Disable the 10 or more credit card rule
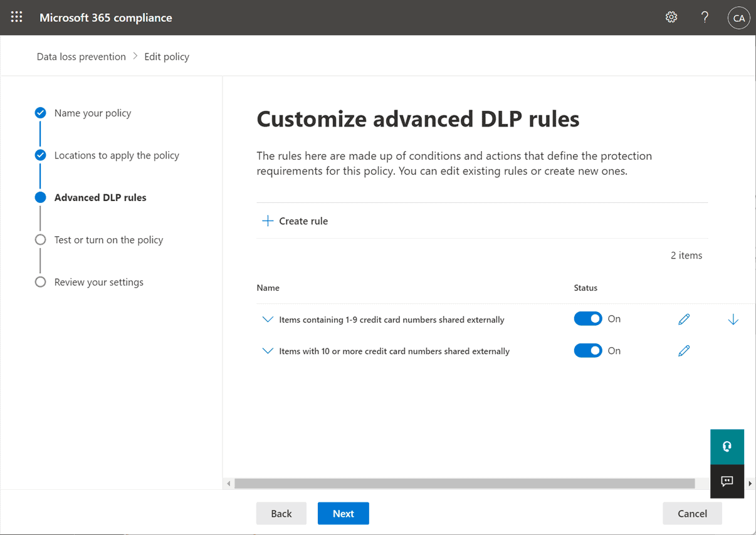756x535 pixels. 588,350
